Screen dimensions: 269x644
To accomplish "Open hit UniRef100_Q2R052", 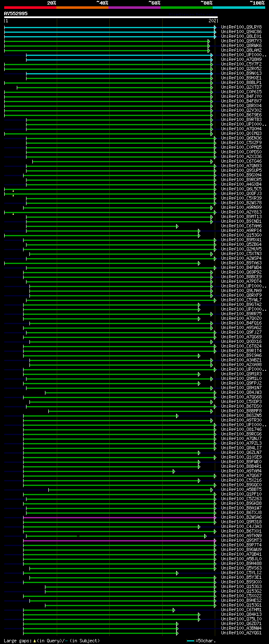I will 241,69.
